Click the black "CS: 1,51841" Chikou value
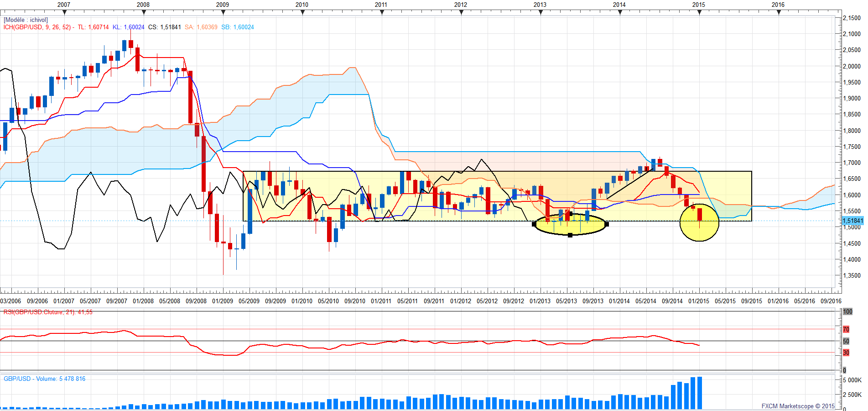The image size is (868, 411). [165, 27]
